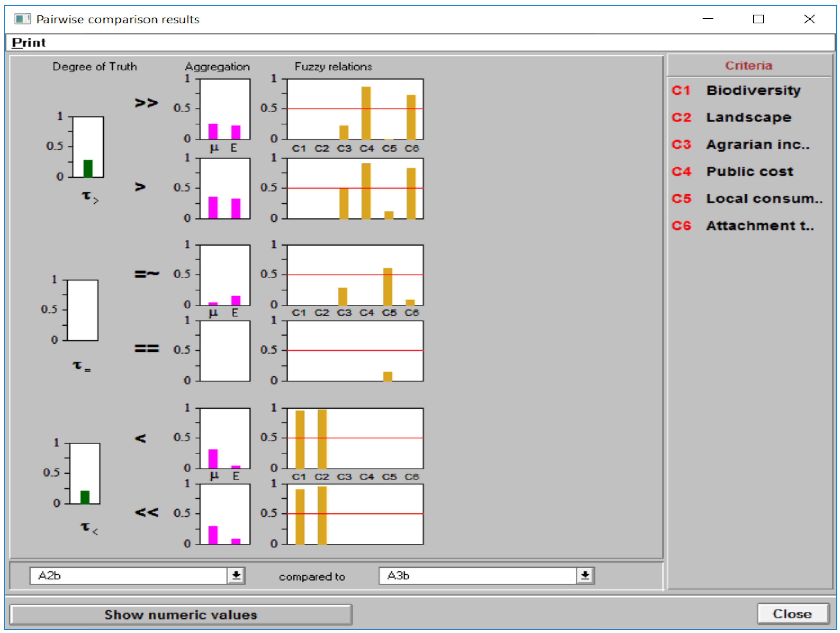Expand the A3b alternative dropdown arrow

[x=585, y=575]
